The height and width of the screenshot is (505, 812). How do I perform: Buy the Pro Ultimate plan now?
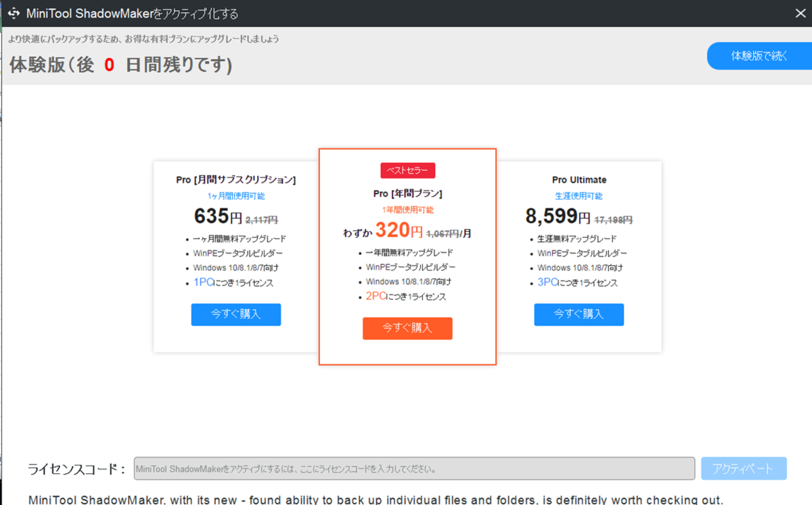pyautogui.click(x=579, y=314)
